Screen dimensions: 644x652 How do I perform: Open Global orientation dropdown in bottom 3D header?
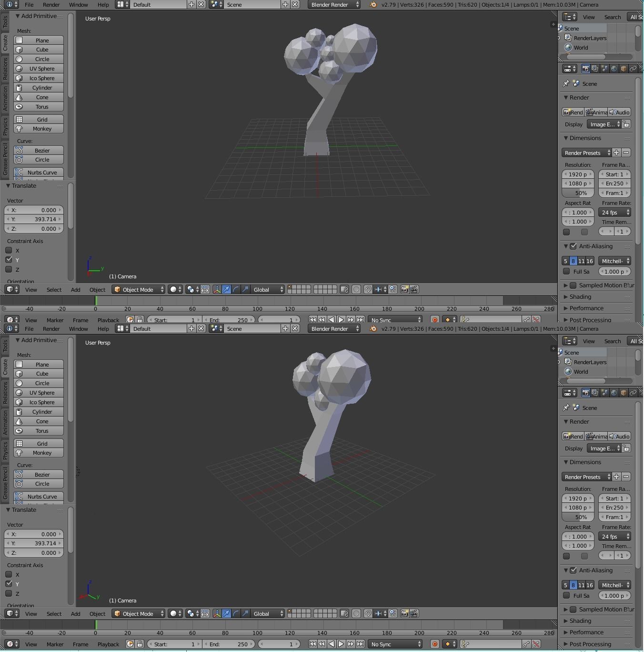click(x=267, y=613)
